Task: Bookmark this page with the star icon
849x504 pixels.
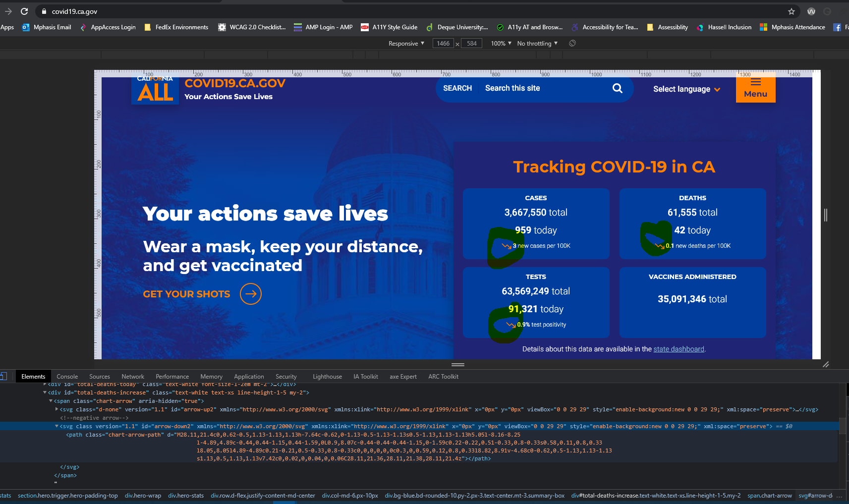Action: (x=792, y=11)
